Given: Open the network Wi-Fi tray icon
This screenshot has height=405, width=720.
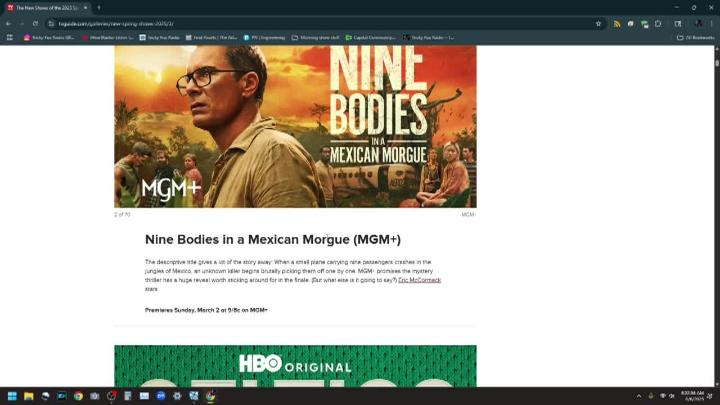Looking at the screenshot, I should (x=663, y=396).
